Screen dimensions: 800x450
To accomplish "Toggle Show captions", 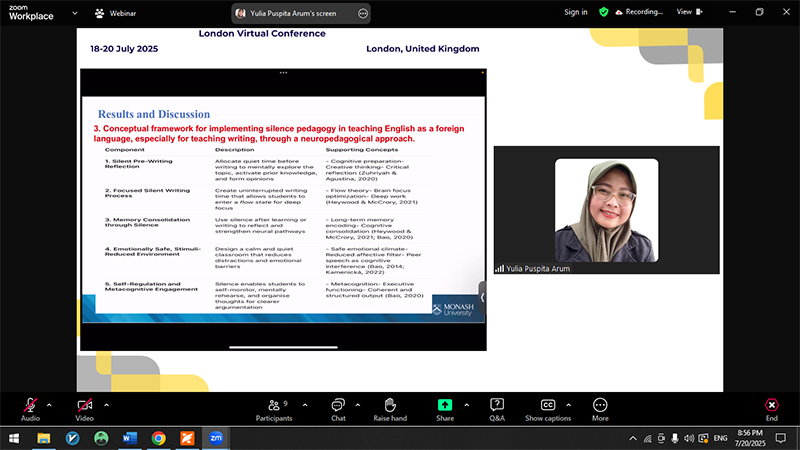I will (548, 406).
